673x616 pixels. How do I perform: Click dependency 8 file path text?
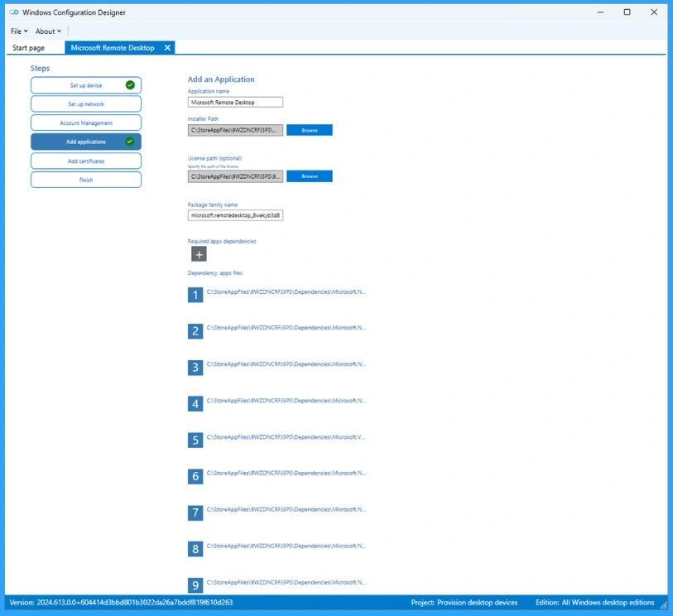pos(286,546)
